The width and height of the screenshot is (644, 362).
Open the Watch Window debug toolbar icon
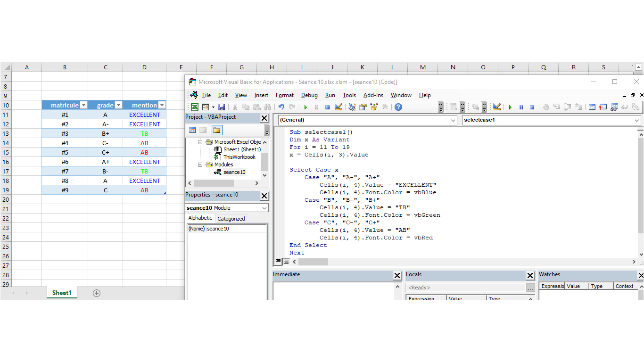[x=614, y=107]
